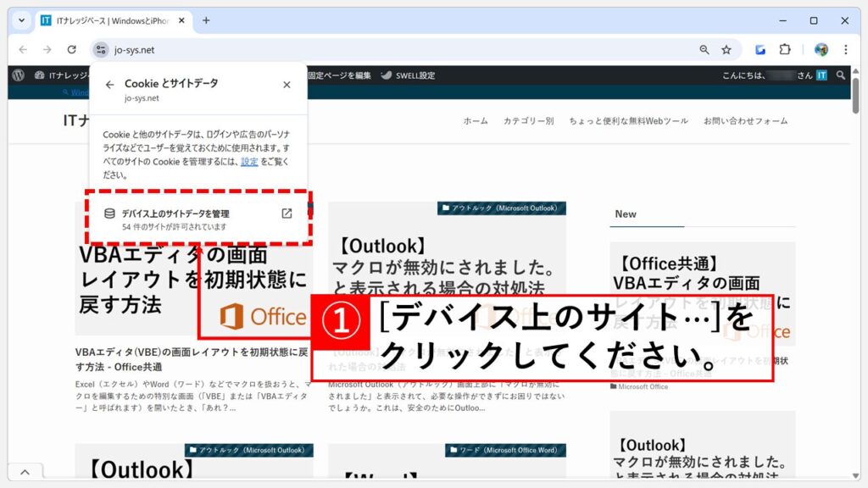Click the page vertical scrollbar thumb
The image size is (868, 488).
(856, 95)
